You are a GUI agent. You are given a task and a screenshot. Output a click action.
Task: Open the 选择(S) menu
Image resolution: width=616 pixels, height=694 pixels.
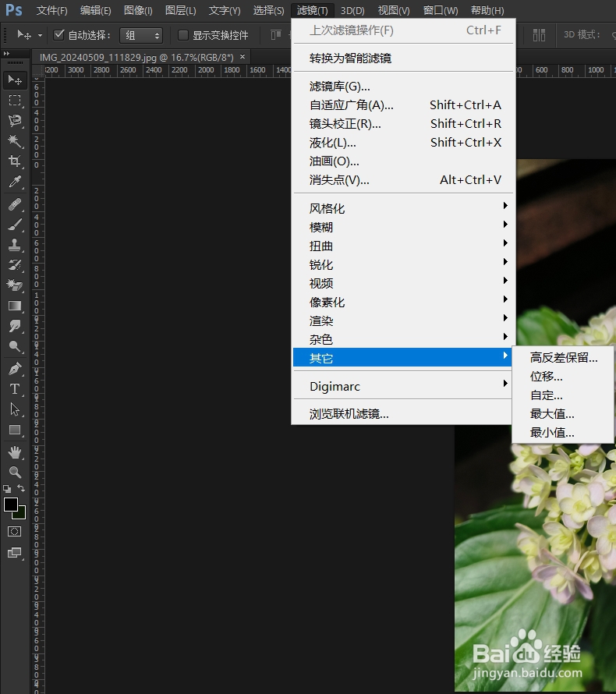pyautogui.click(x=268, y=10)
